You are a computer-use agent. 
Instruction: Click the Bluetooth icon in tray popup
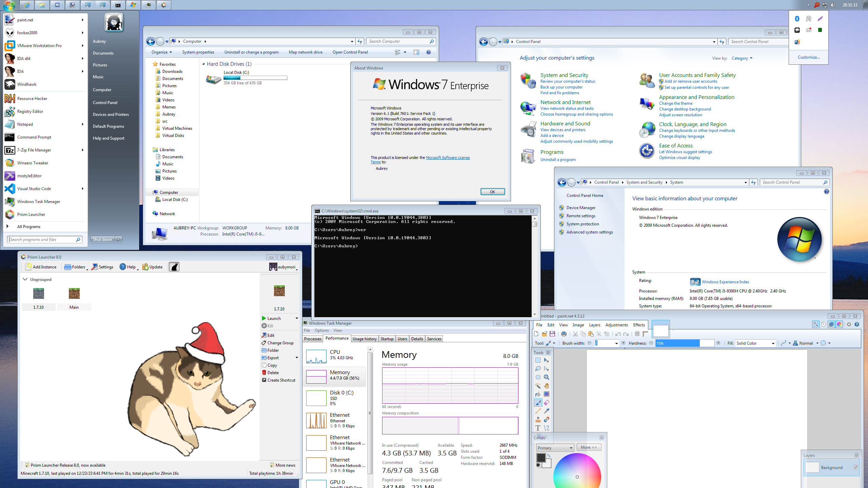coord(797,19)
